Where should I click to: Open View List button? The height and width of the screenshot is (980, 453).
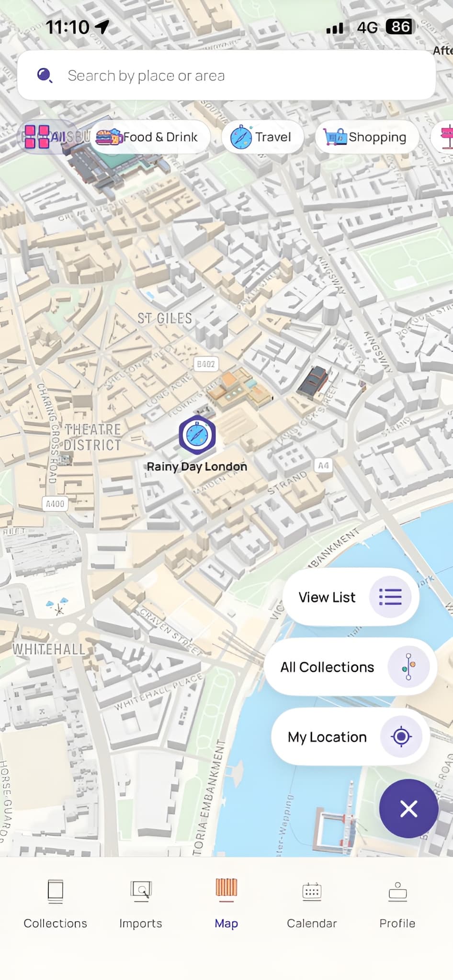click(351, 597)
